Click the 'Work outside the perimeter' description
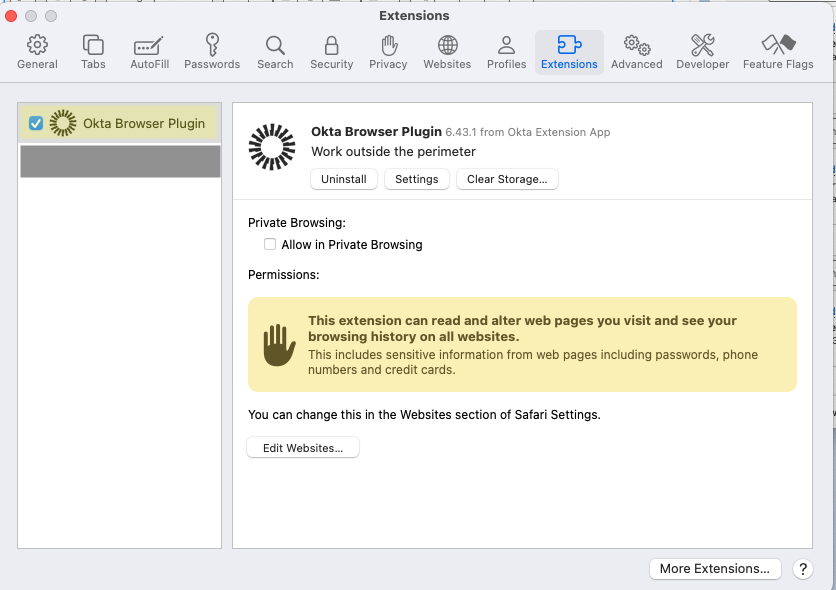This screenshot has height=590, width=836. point(393,151)
